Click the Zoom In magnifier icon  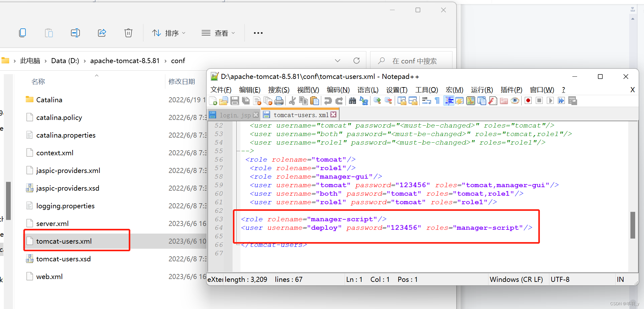pos(377,101)
